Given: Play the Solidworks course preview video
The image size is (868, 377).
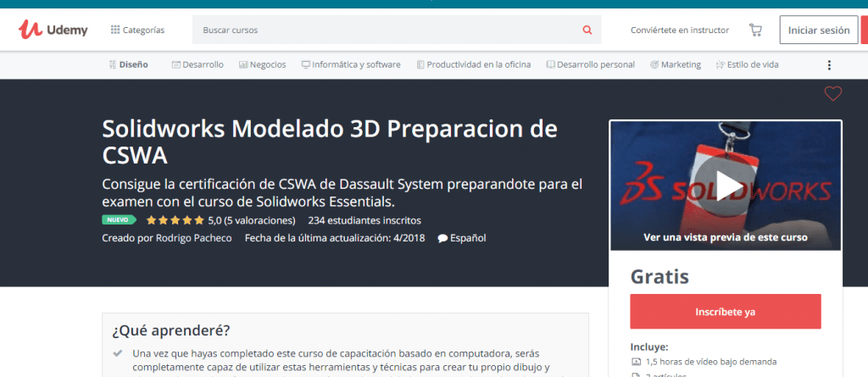Looking at the screenshot, I should [725, 186].
